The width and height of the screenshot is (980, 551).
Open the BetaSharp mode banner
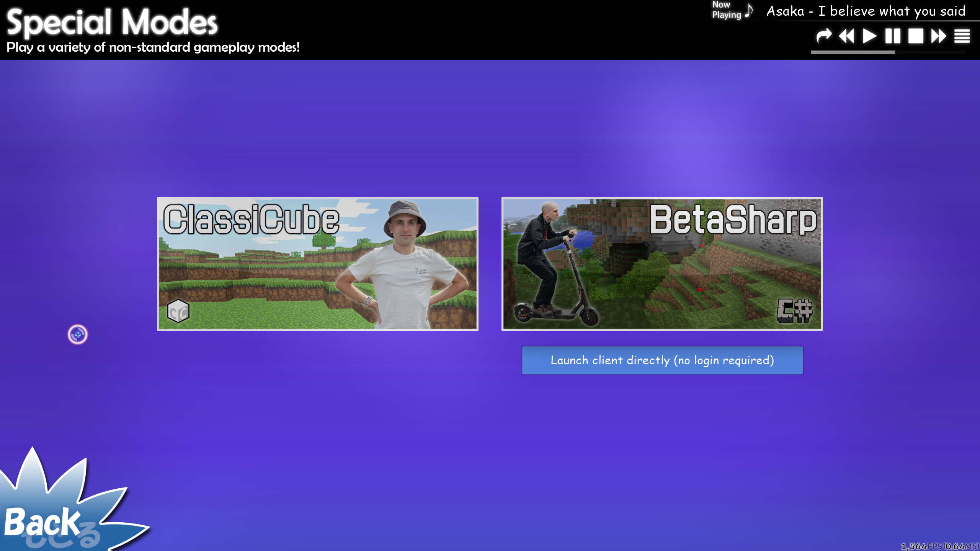tap(662, 264)
